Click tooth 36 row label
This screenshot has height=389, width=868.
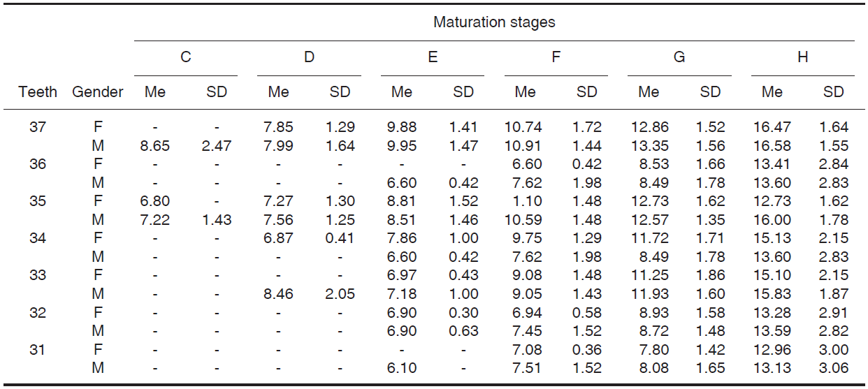(38, 165)
